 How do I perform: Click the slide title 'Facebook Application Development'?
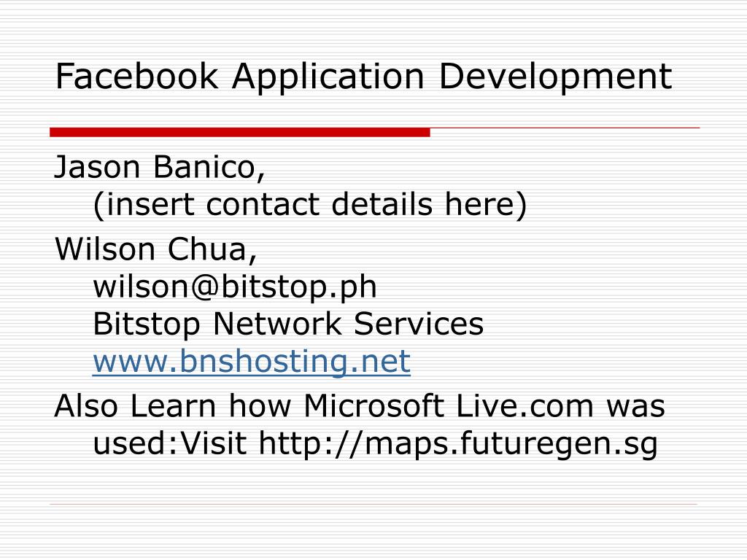pyautogui.click(x=363, y=77)
